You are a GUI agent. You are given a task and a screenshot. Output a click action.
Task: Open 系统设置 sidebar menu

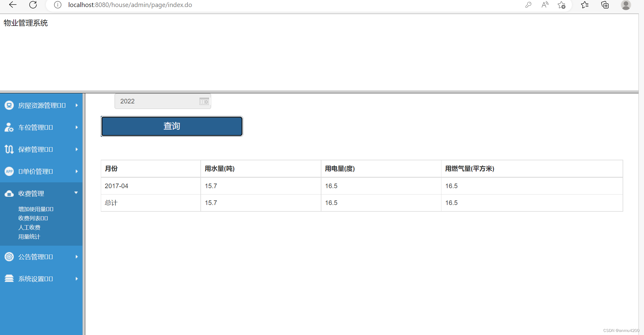point(41,279)
